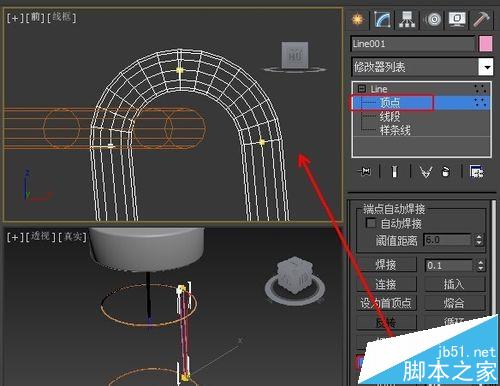This screenshot has width=500, height=386.
Task: Select 顶点 sub-object level
Action: (390, 103)
